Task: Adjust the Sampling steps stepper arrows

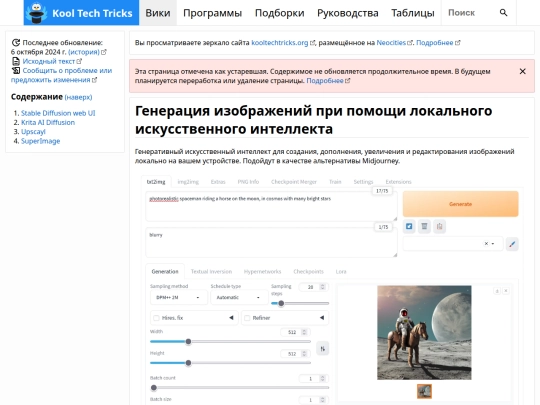Action: pos(323,287)
